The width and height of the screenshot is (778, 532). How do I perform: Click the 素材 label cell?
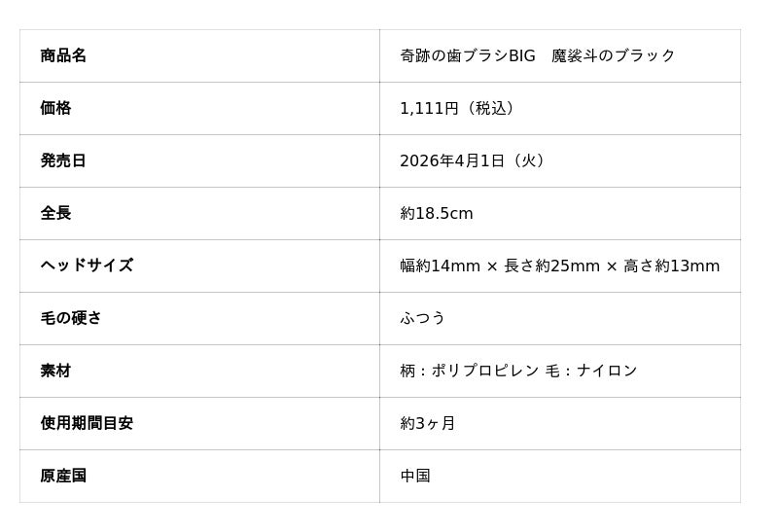click(x=55, y=372)
